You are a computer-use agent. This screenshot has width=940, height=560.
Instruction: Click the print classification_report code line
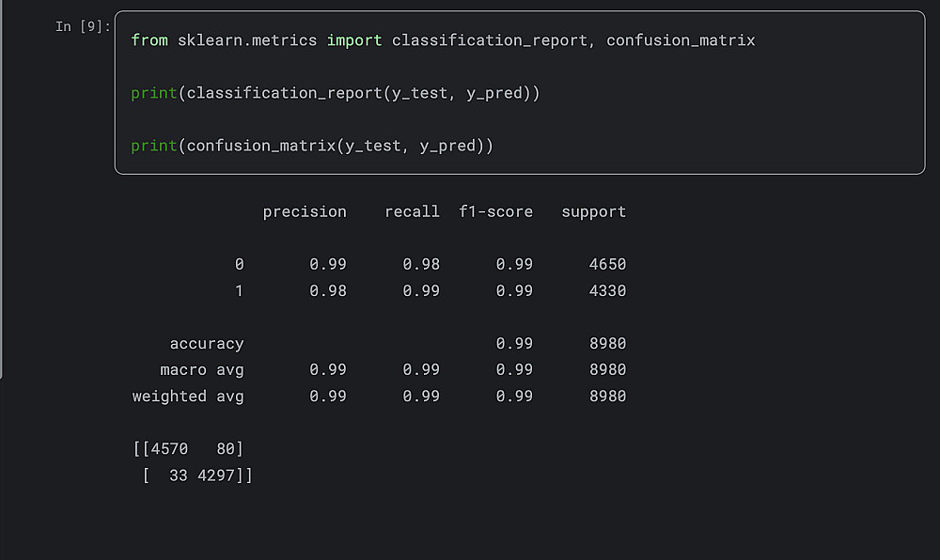(x=335, y=93)
